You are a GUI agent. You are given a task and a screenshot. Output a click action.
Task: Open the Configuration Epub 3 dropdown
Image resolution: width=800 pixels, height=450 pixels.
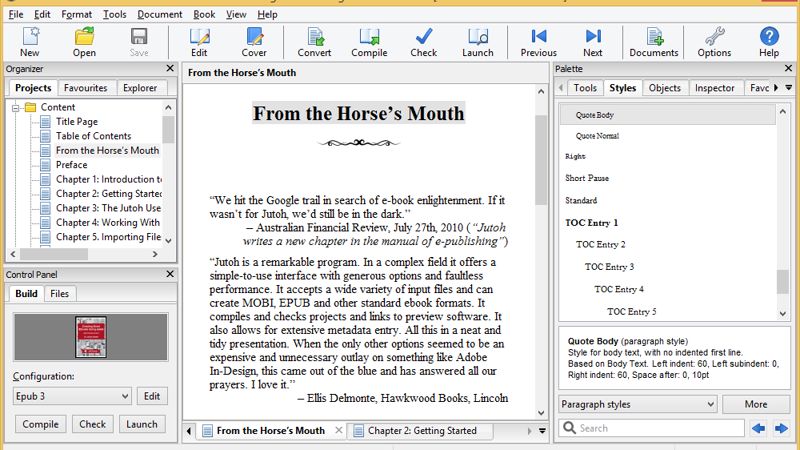(x=71, y=396)
